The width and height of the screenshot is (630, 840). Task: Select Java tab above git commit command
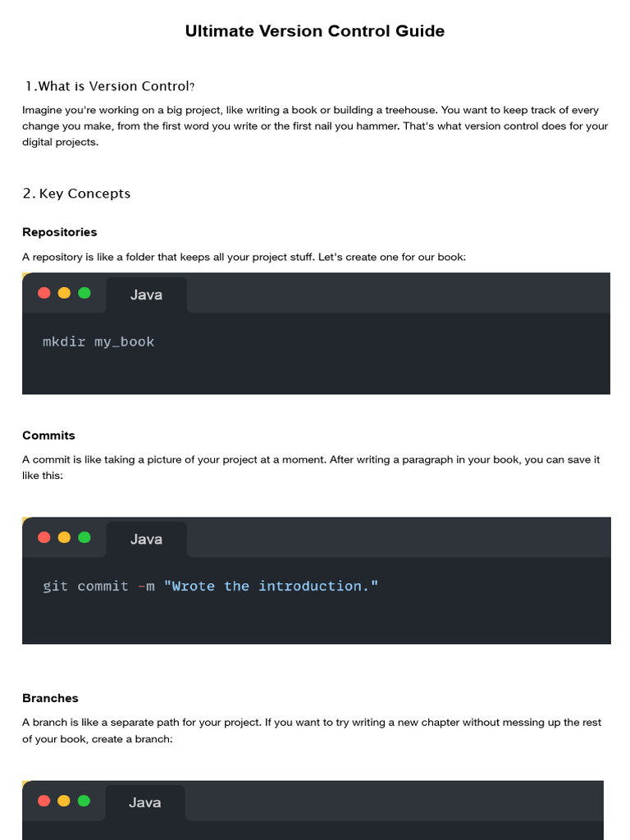point(146,540)
